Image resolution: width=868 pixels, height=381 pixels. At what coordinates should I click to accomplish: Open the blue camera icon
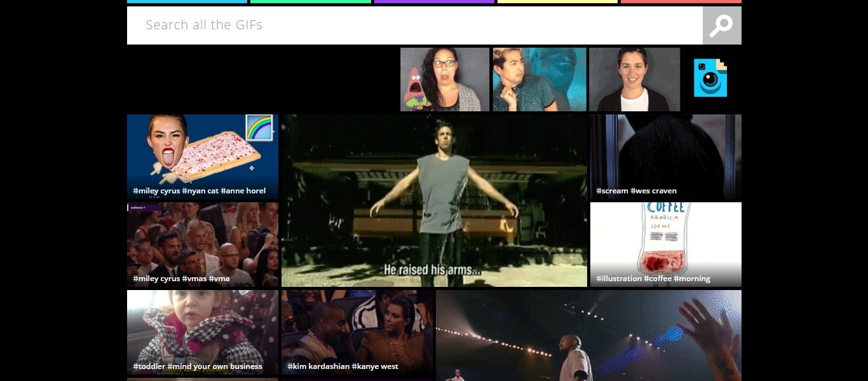tap(710, 78)
